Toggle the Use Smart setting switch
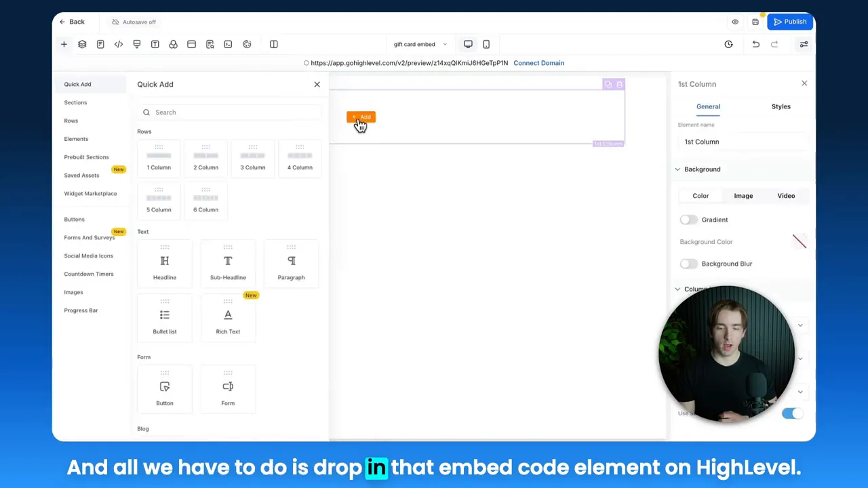The image size is (868, 488). 792,413
